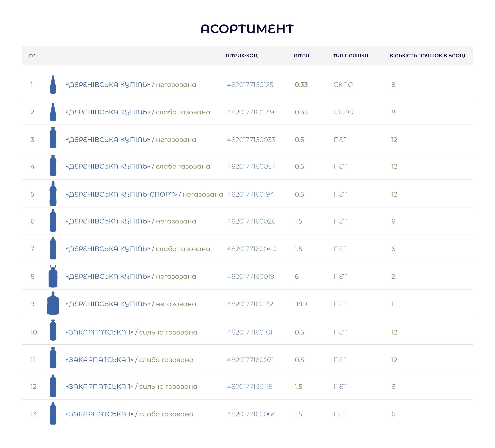Click the ШТРИХ-КОД column header
Screen dimensions: 495x448
click(x=242, y=55)
